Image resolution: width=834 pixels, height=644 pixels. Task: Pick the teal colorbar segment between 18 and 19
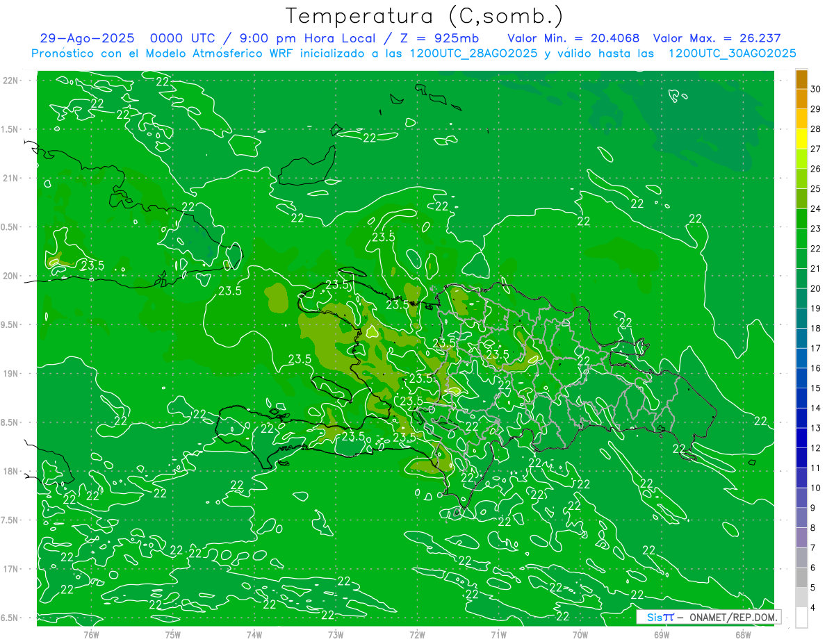pyautogui.click(x=801, y=318)
